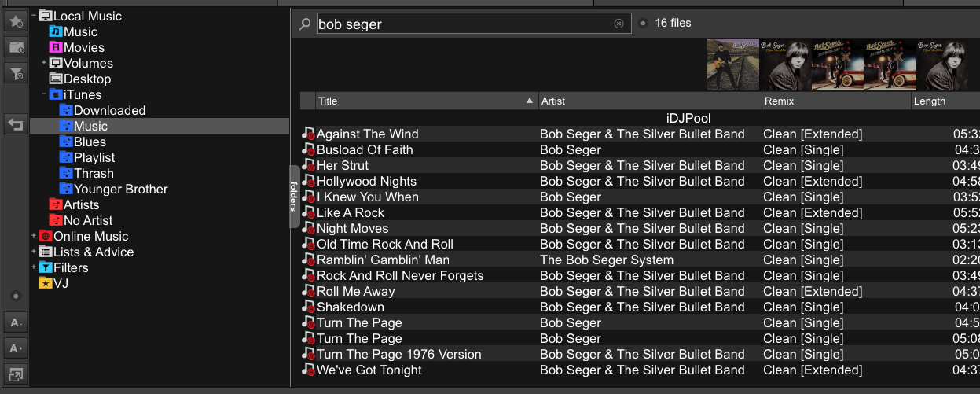
Task: Sort by the Title column header
Action: click(x=425, y=101)
